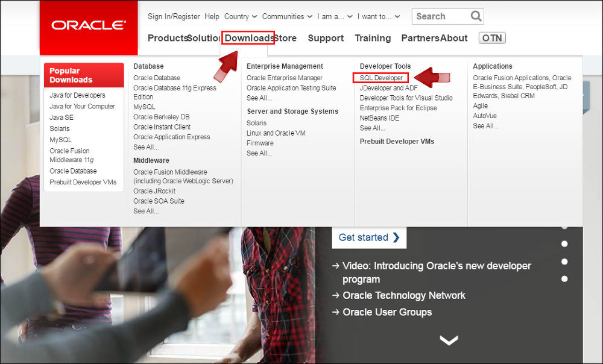Focus the Search input field
The image size is (603, 364).
441,16
